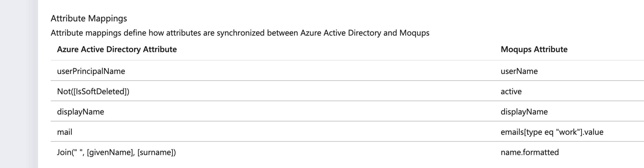
Task: Click the Moqups Attribute column header
Action: point(534,49)
